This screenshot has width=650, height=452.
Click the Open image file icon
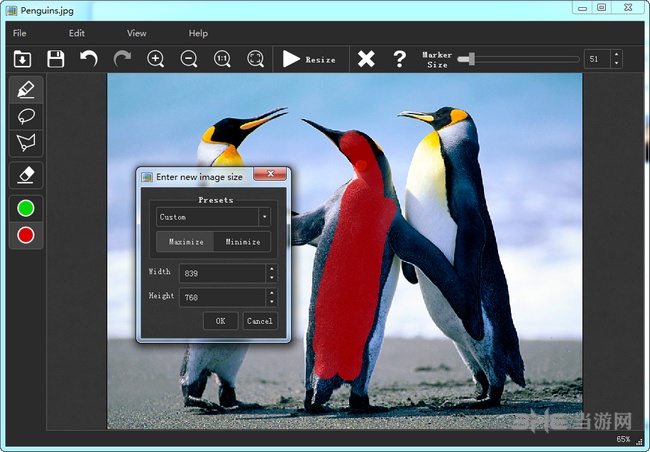click(x=22, y=60)
